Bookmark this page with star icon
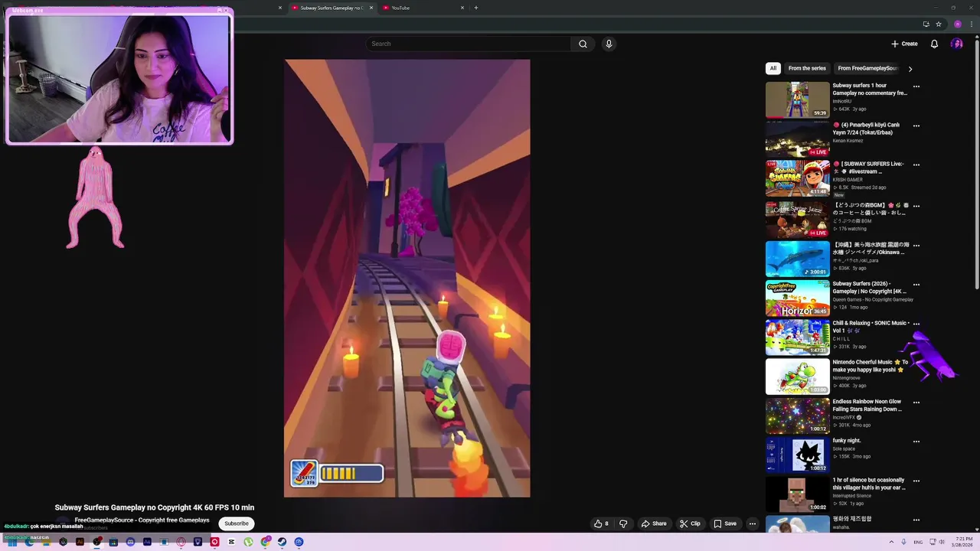 pyautogui.click(x=939, y=24)
